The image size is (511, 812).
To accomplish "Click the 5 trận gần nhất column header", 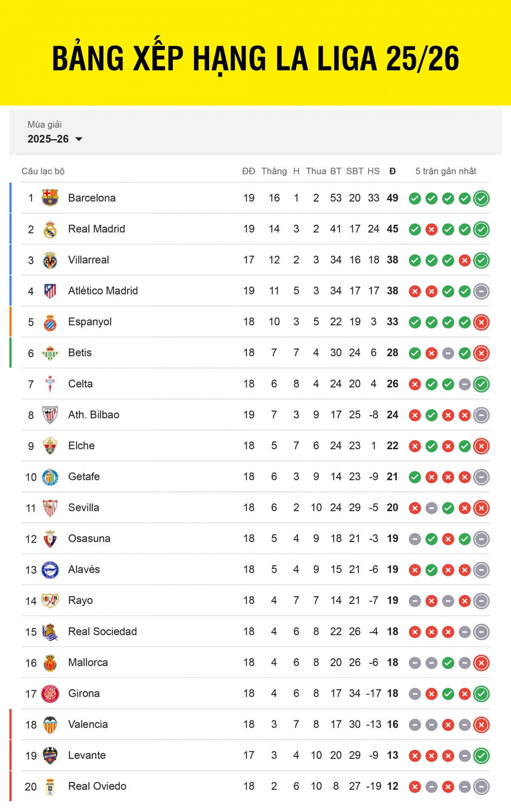I will pos(447,171).
